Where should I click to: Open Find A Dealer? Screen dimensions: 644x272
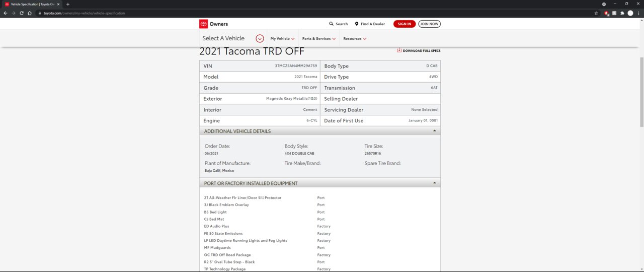click(370, 24)
